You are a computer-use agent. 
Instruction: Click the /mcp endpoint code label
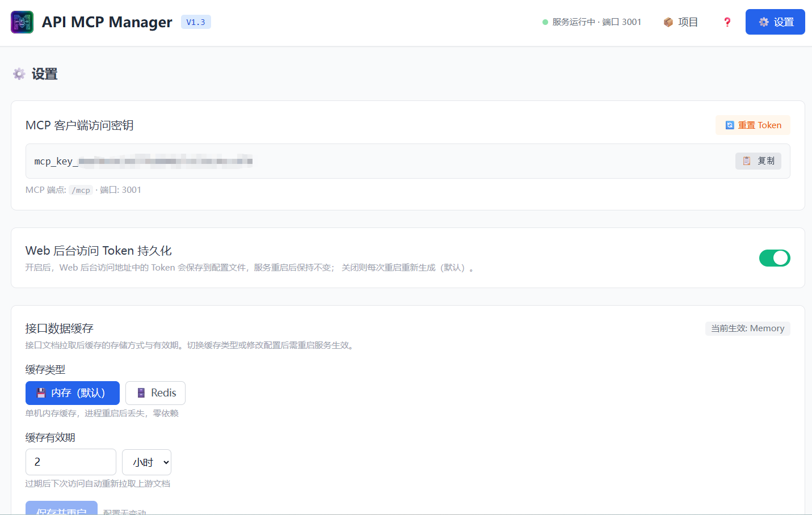click(81, 190)
